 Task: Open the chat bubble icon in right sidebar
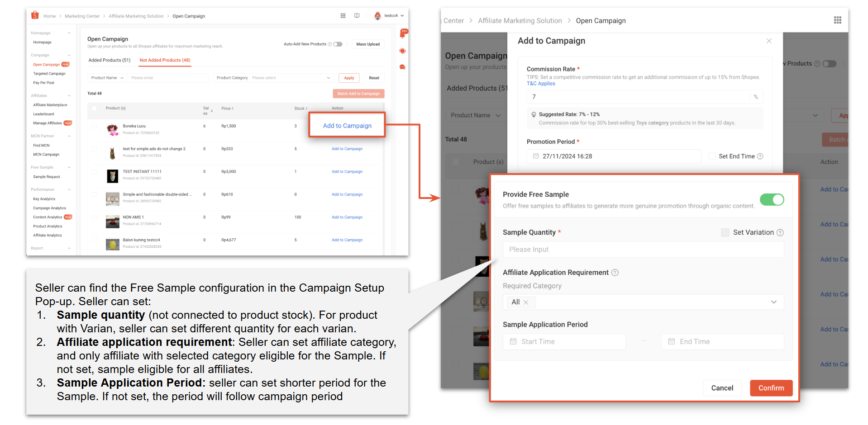click(x=402, y=67)
